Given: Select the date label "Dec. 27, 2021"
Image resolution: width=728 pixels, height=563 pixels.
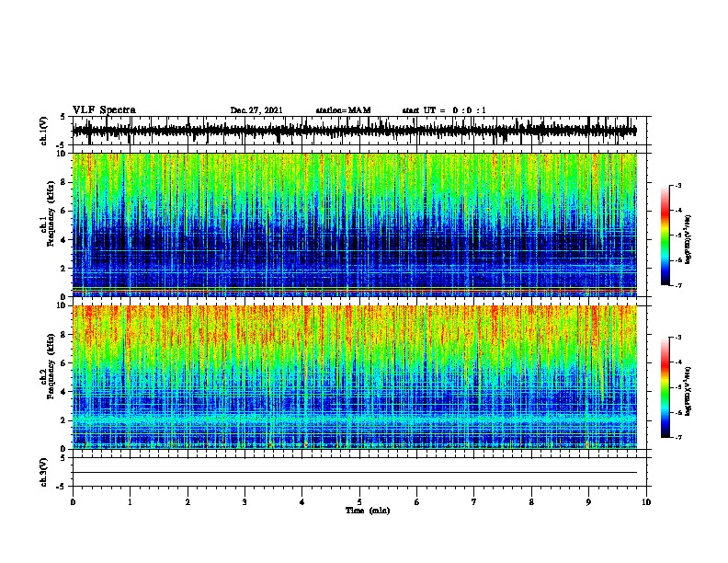Looking at the screenshot, I should [x=256, y=110].
